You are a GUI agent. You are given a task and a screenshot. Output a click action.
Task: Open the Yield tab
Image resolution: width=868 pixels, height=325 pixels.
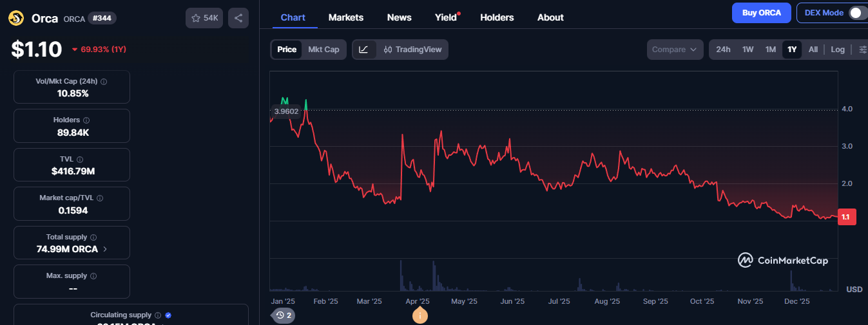point(446,17)
